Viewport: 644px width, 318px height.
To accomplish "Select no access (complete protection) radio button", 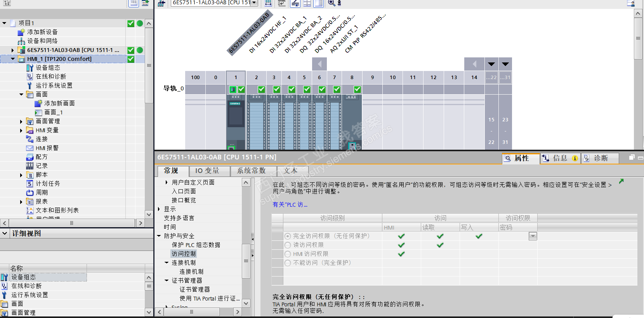I will click(288, 263).
